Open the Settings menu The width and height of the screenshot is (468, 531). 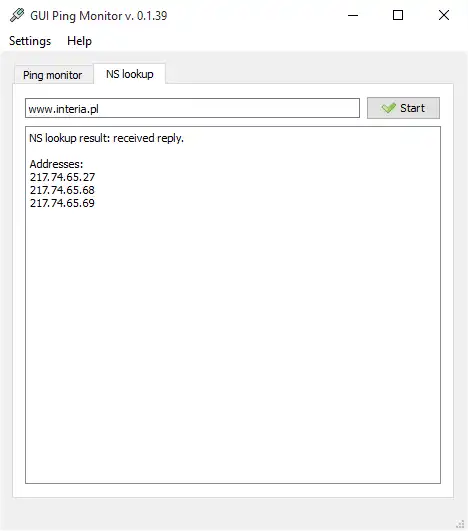30,41
